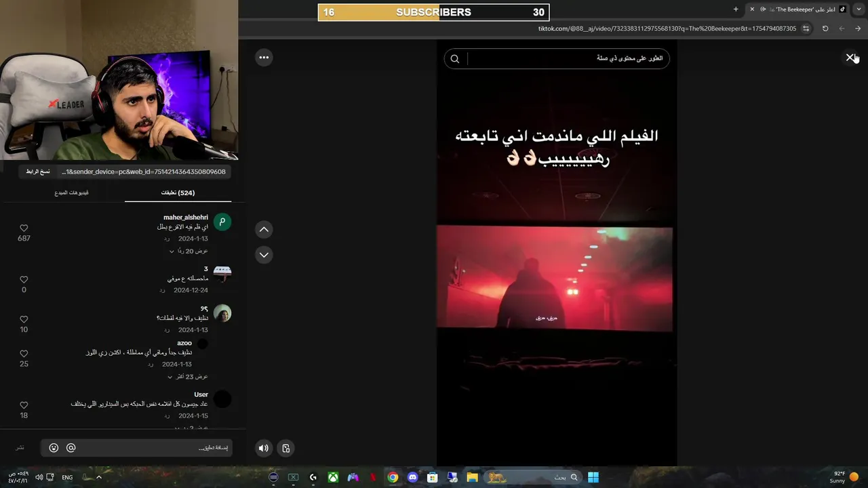Screen dimensions: 868x488
Task: Open the three-dot more options menu
Action: click(x=264, y=58)
